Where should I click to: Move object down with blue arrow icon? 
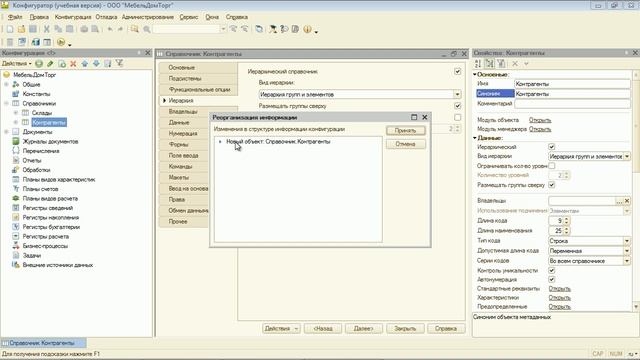96,64
